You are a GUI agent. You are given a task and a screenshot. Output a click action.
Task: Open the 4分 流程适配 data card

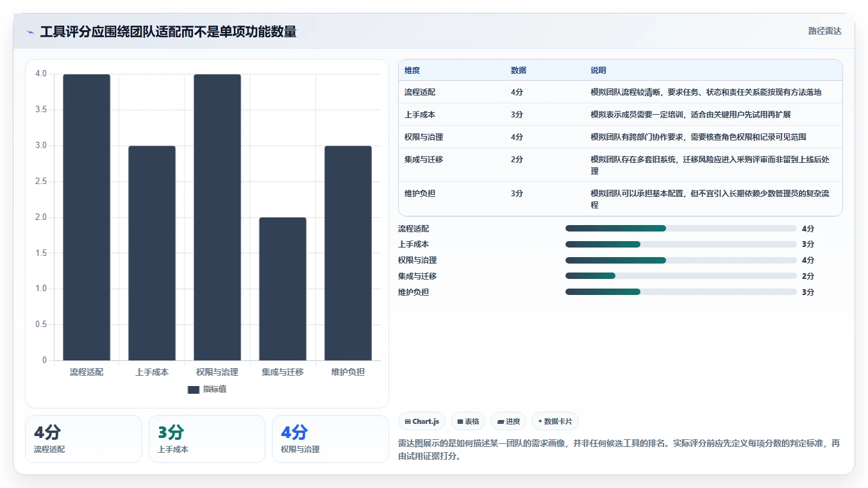(83, 439)
